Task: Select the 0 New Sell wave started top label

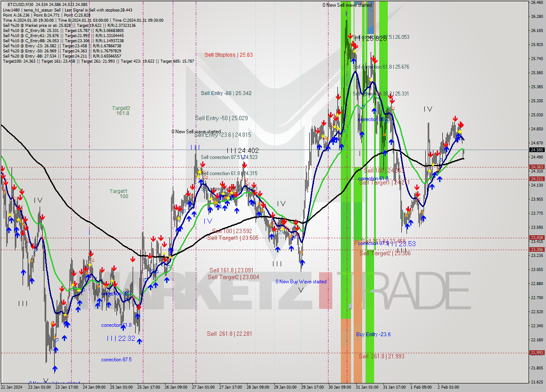Action: click(x=347, y=5)
